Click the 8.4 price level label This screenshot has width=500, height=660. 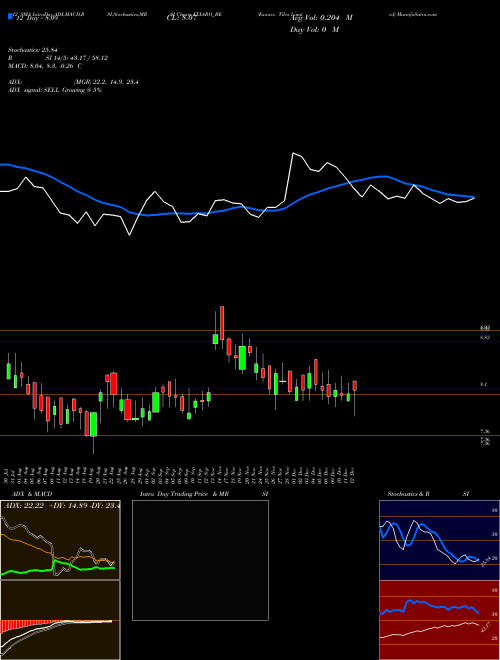(484, 384)
